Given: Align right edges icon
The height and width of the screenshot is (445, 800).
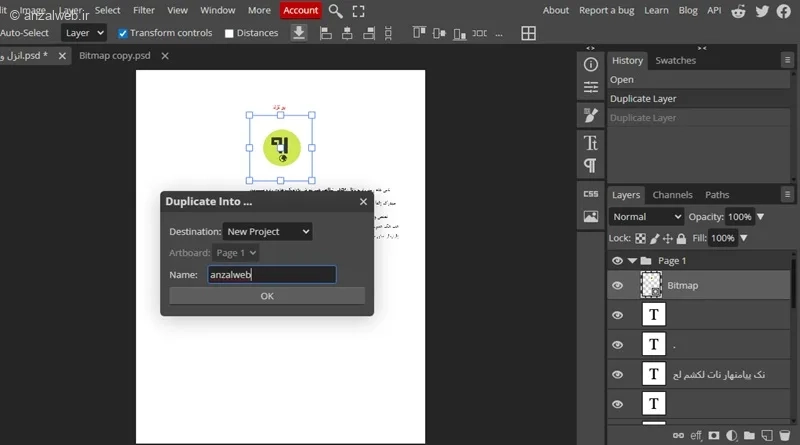Looking at the screenshot, I should pyautogui.click(x=368, y=34).
